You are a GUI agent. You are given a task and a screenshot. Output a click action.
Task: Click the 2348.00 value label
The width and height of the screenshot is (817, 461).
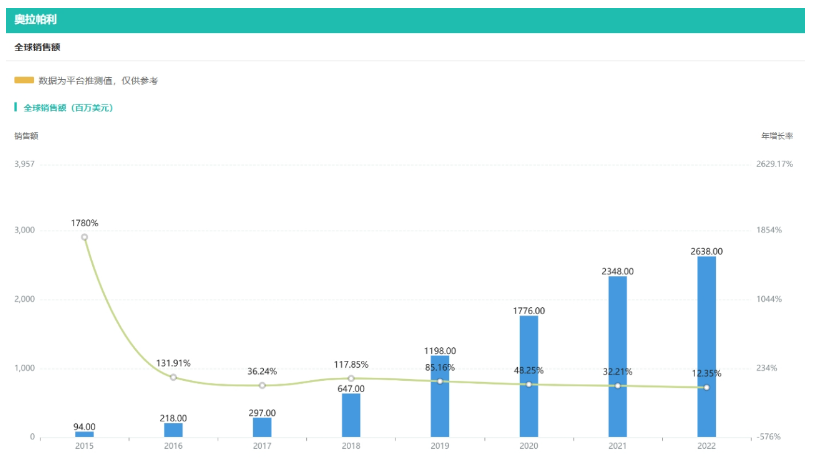(617, 271)
